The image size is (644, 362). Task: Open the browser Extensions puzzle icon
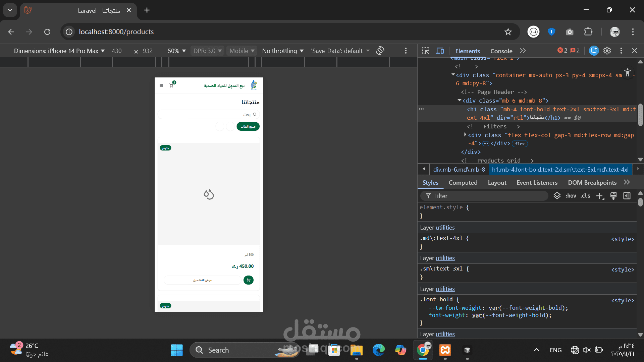(x=588, y=32)
